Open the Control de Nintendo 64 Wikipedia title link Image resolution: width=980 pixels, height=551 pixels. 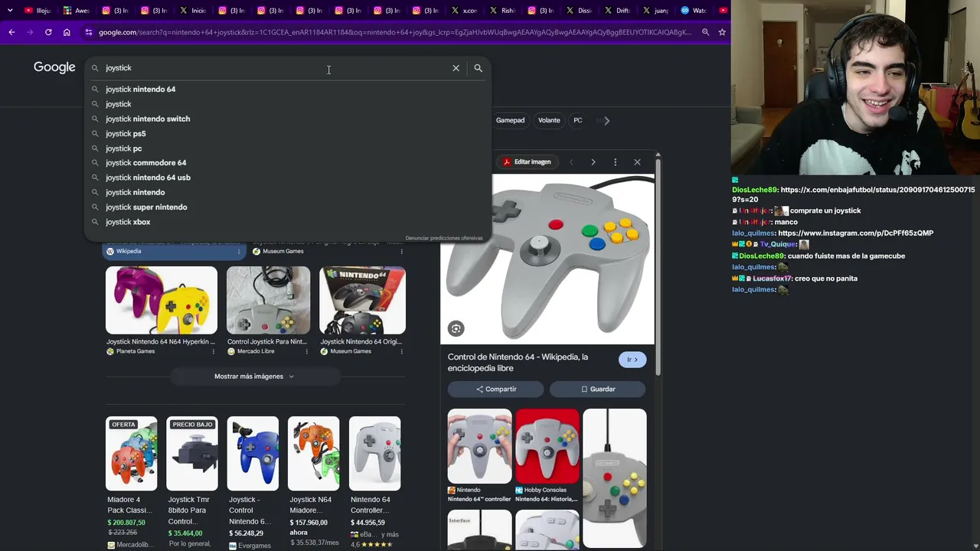[x=518, y=363]
